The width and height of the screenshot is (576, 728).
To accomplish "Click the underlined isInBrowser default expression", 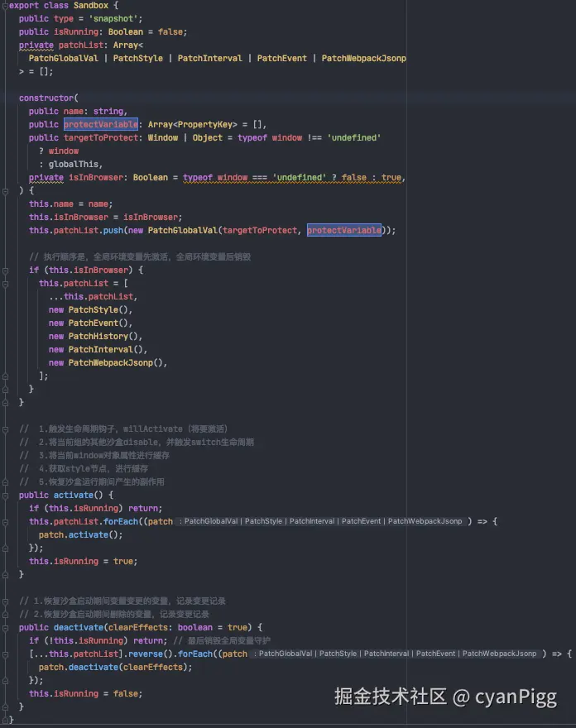I will pyautogui.click(x=291, y=177).
